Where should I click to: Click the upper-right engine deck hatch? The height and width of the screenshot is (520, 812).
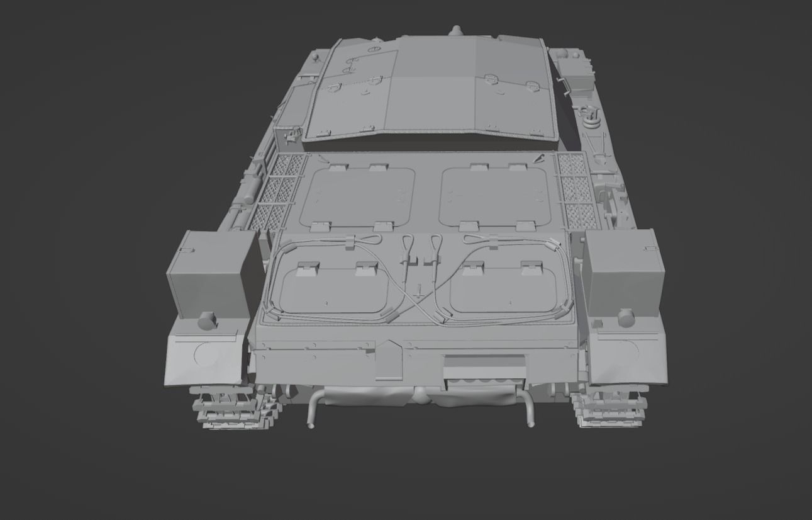point(494,196)
